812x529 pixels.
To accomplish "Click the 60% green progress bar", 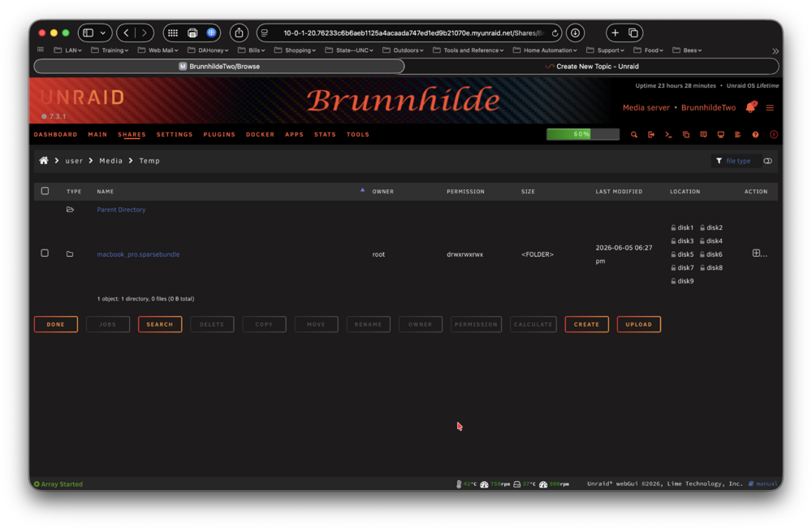I will (582, 134).
